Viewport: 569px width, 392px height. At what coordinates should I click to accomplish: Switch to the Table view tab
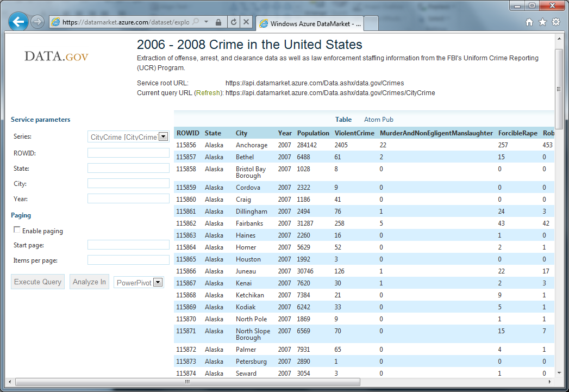tap(343, 120)
